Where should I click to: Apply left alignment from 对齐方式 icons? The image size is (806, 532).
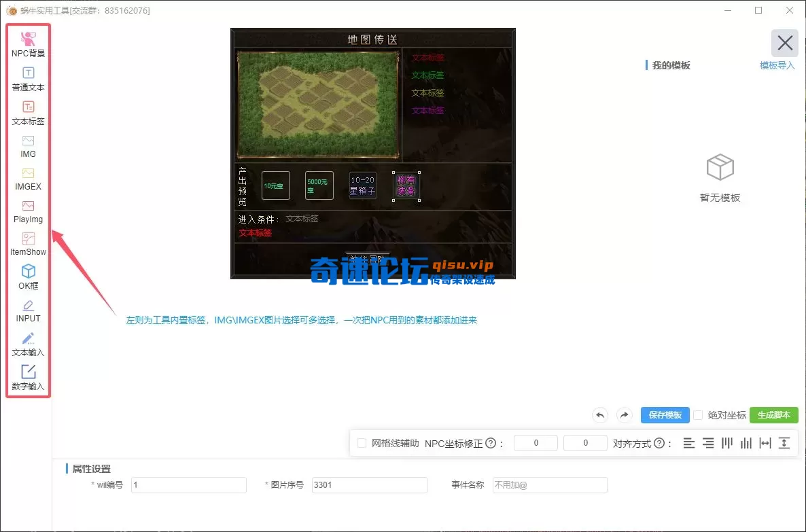[x=689, y=442]
